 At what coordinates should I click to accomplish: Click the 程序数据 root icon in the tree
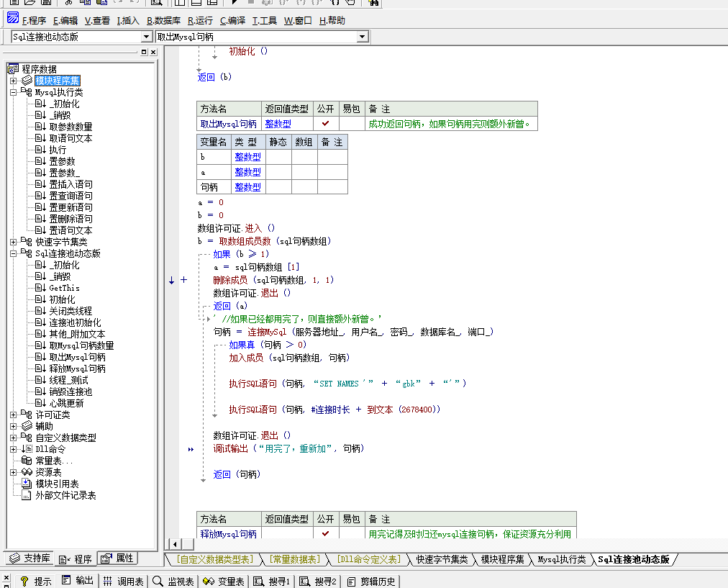[13, 69]
